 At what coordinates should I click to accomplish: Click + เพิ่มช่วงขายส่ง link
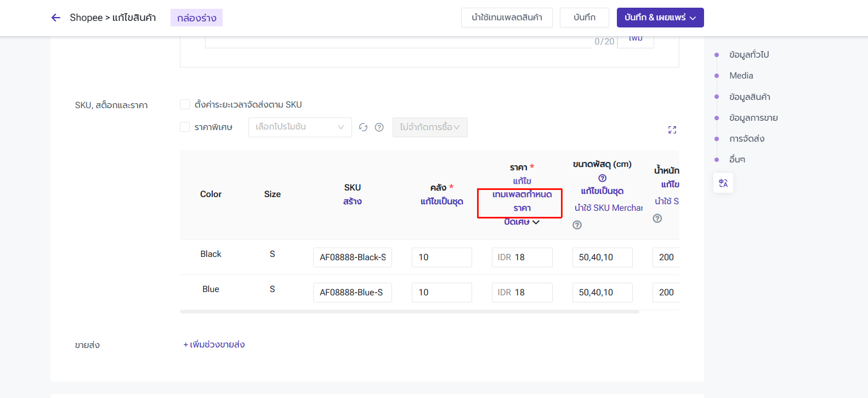pos(214,345)
